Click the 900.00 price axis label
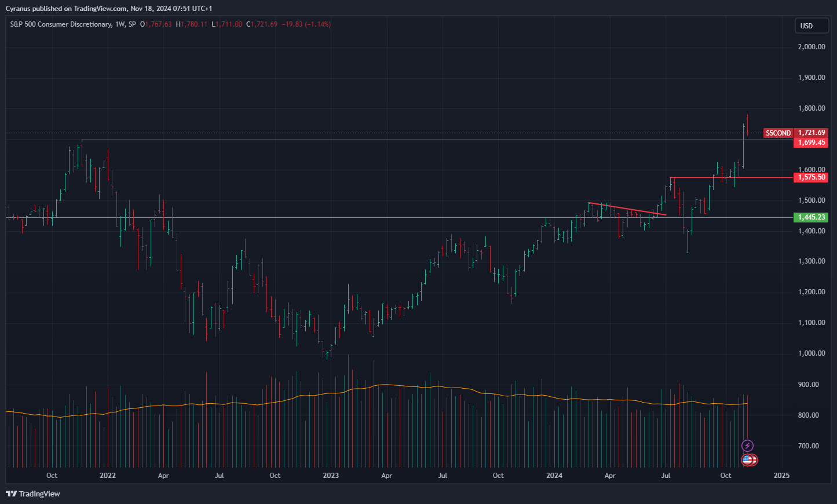The image size is (837, 504). [x=809, y=385]
